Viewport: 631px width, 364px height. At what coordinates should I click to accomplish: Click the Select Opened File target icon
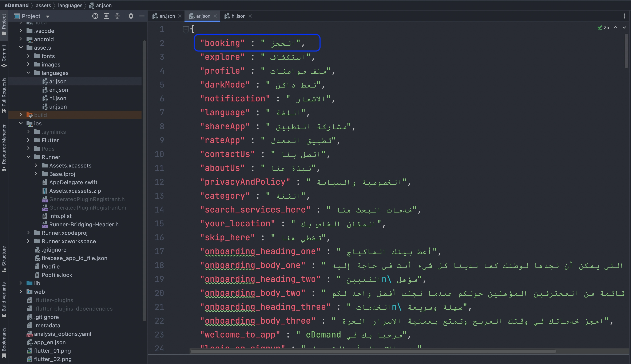point(95,16)
